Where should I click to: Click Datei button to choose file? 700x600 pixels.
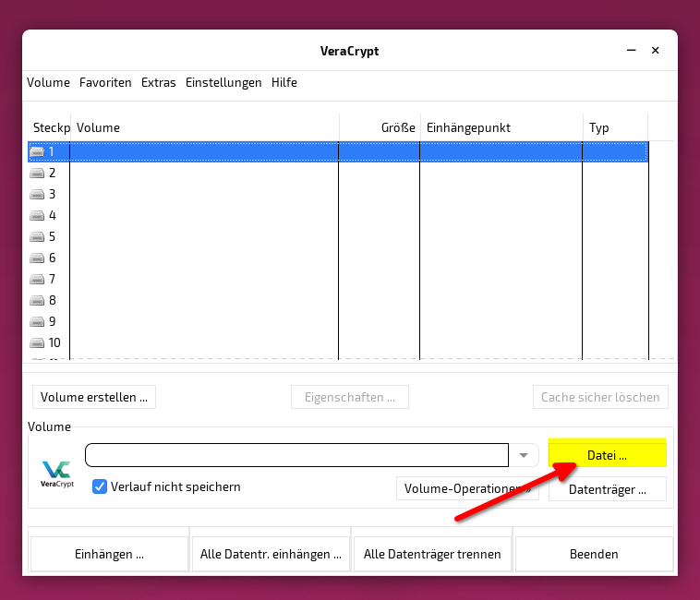[607, 455]
